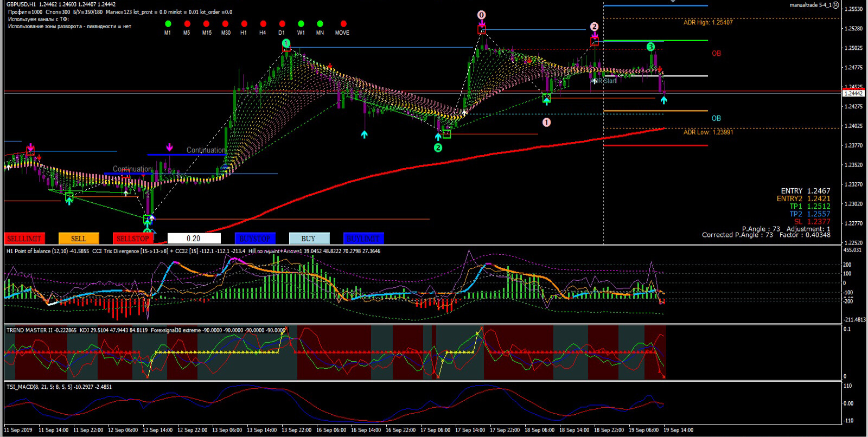Toggle the H4 timeframe indicator dot
868x437 pixels.
[x=263, y=23]
